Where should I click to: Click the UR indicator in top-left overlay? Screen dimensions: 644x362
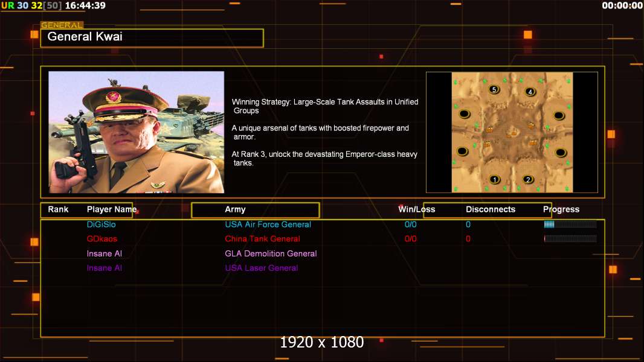coord(8,5)
